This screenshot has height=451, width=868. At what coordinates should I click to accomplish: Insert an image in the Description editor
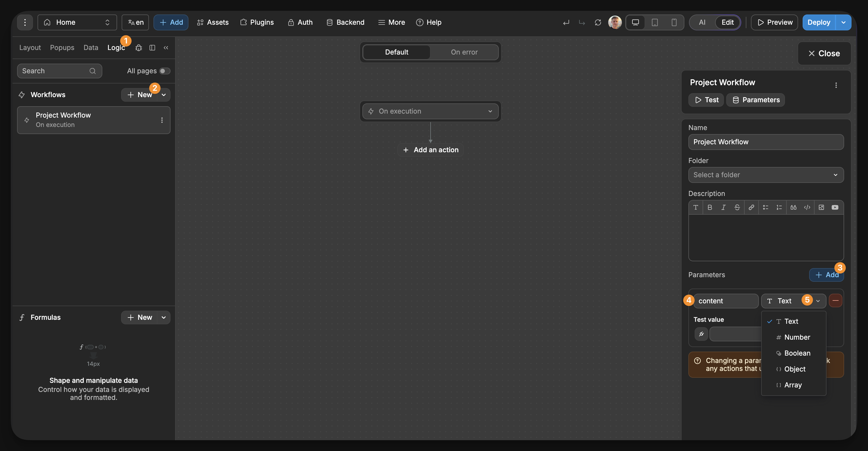[x=821, y=208]
